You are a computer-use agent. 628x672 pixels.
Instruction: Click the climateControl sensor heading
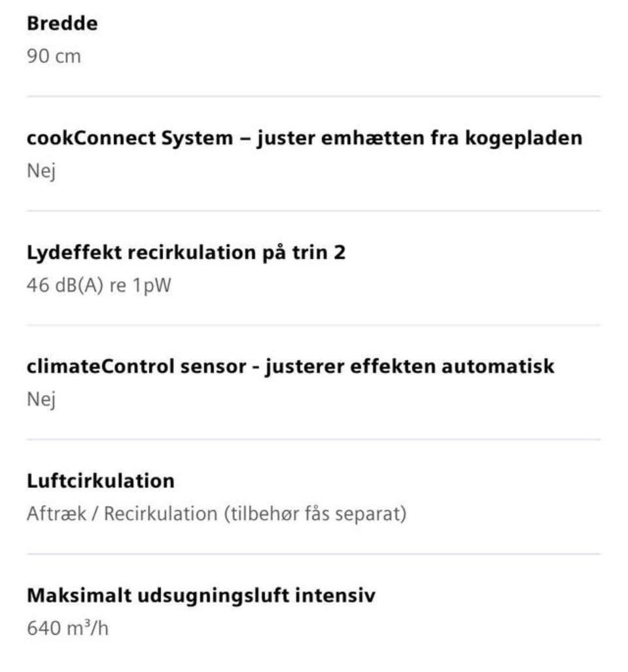290,366
